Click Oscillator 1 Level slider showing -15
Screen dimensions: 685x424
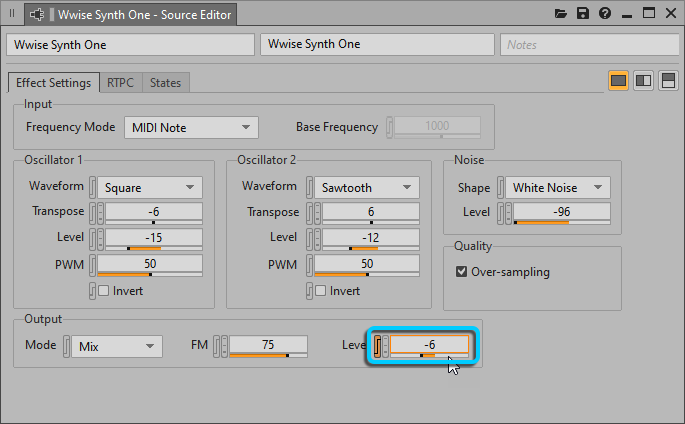coord(154,239)
